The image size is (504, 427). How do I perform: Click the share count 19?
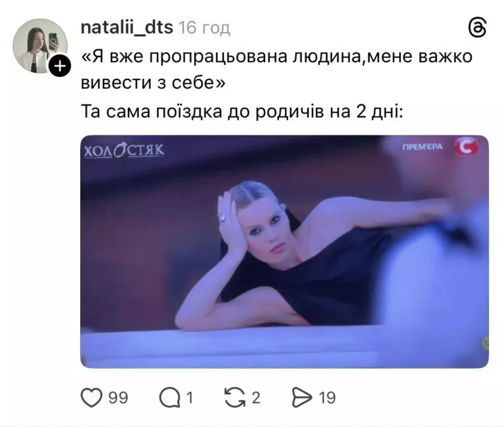point(327,397)
